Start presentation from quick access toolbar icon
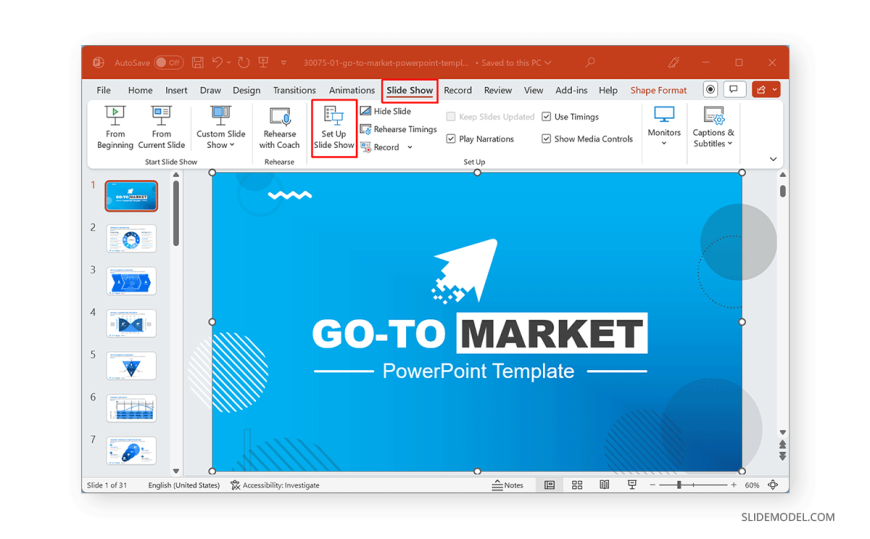The width and height of the screenshot is (870, 539). [x=264, y=63]
